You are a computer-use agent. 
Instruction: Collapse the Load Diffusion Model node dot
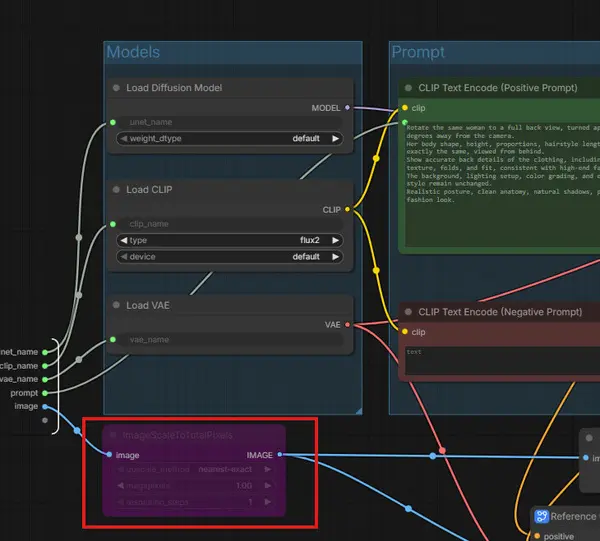click(116, 88)
